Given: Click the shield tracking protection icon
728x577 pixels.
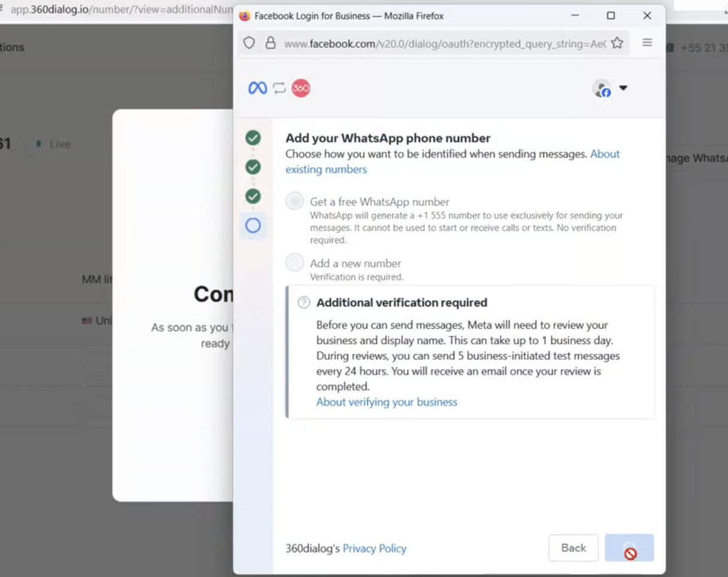Looking at the screenshot, I should tap(249, 43).
